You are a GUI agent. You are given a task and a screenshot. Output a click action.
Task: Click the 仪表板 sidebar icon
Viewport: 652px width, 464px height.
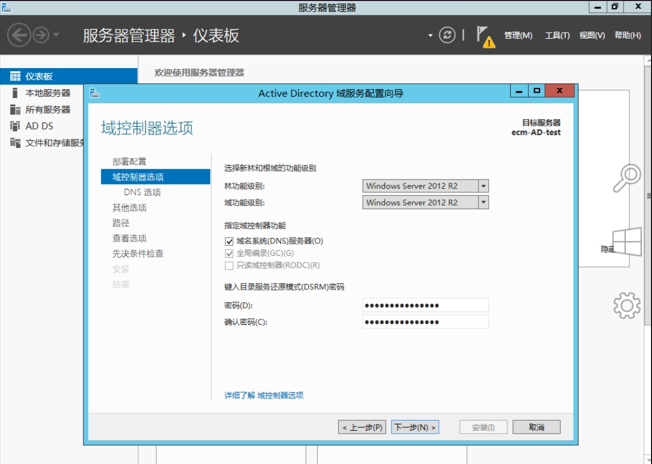15,76
